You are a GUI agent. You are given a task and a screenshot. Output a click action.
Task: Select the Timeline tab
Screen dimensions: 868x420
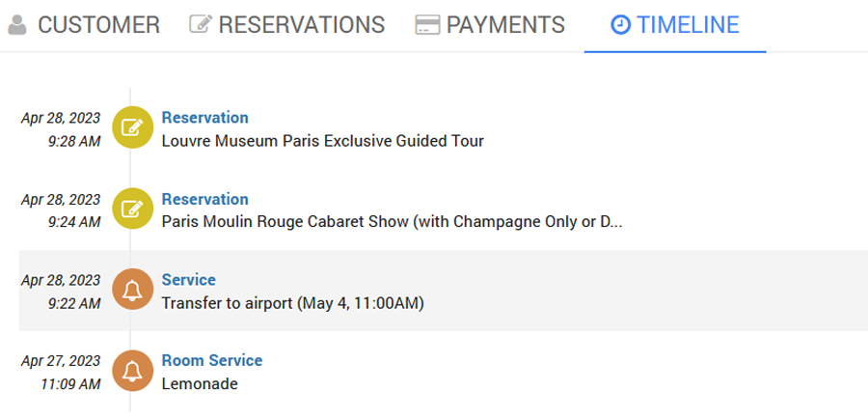tap(675, 25)
